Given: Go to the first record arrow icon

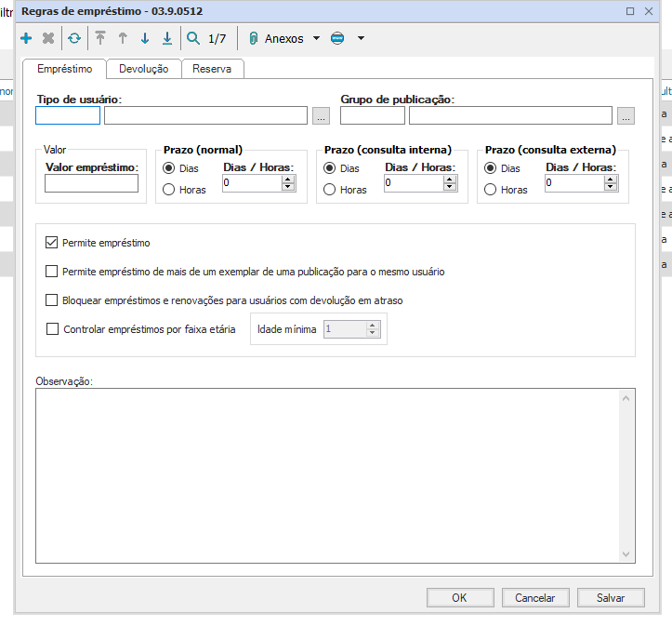Looking at the screenshot, I should pos(99,39).
